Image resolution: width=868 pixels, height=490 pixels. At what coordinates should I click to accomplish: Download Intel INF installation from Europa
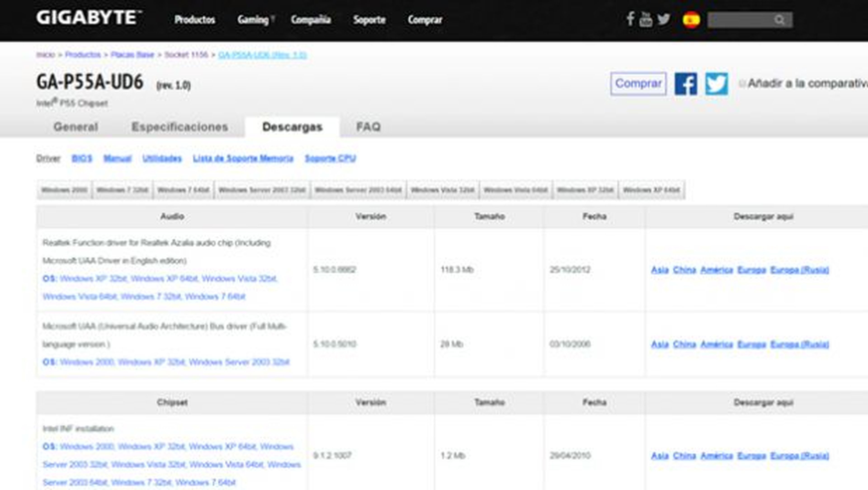tap(751, 456)
